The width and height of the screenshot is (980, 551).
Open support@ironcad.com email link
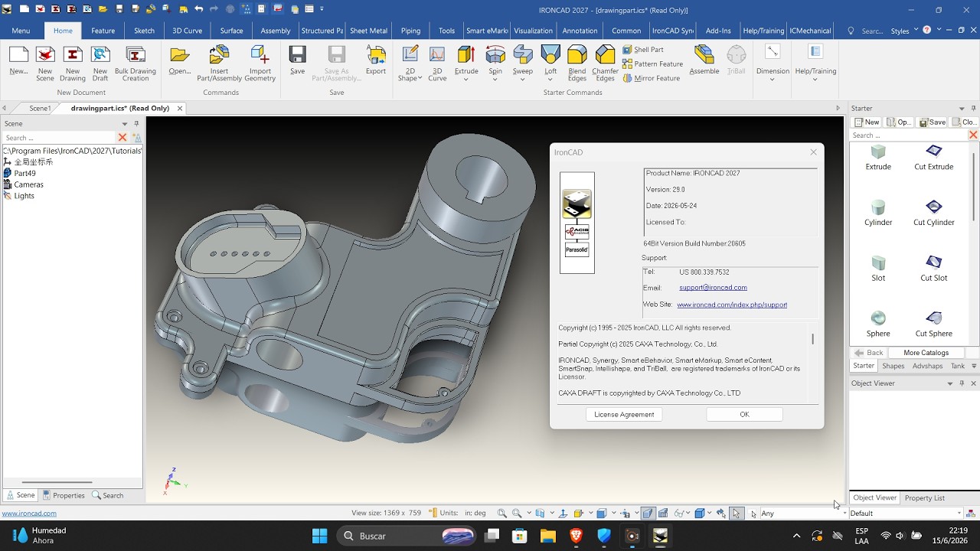click(x=713, y=288)
